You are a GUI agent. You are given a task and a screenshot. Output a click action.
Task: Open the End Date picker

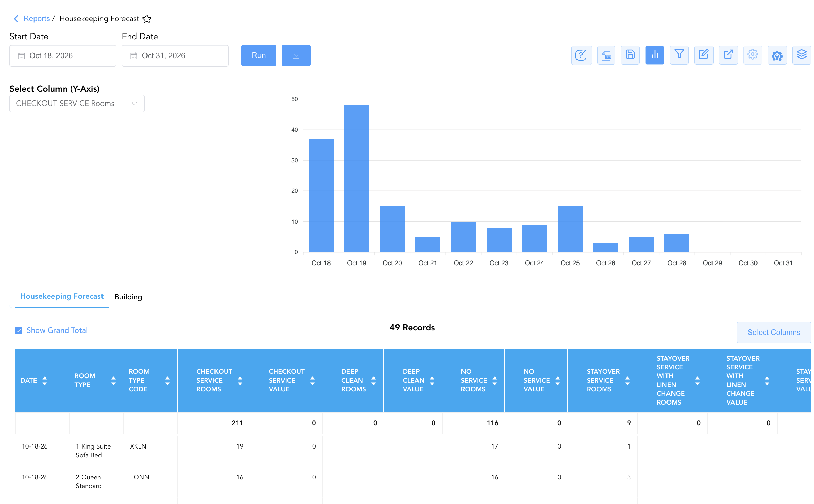pyautogui.click(x=175, y=56)
